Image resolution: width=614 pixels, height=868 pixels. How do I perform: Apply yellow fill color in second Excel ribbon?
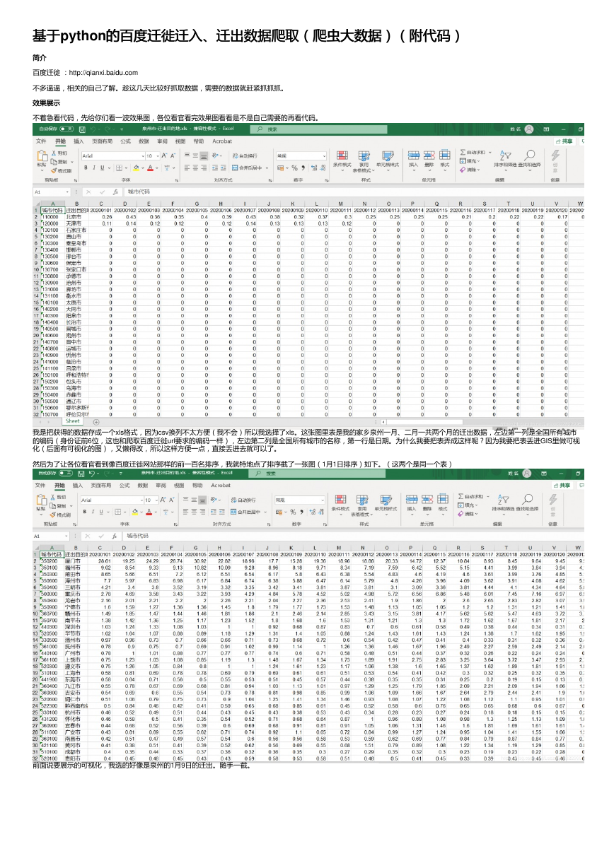point(136,512)
